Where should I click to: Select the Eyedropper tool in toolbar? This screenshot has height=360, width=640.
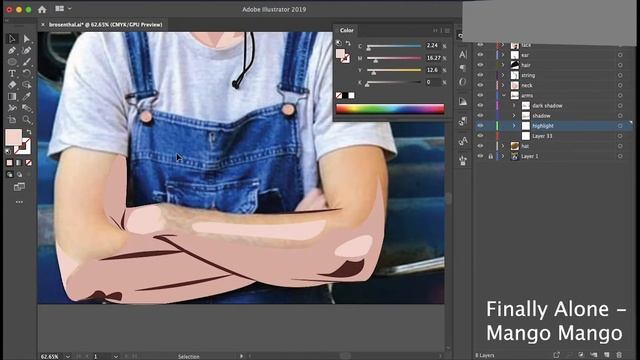coord(27,96)
